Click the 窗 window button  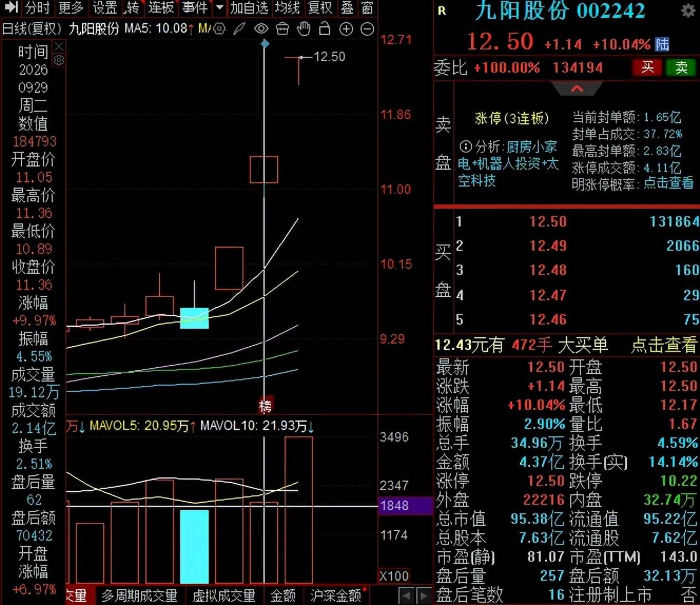click(367, 8)
